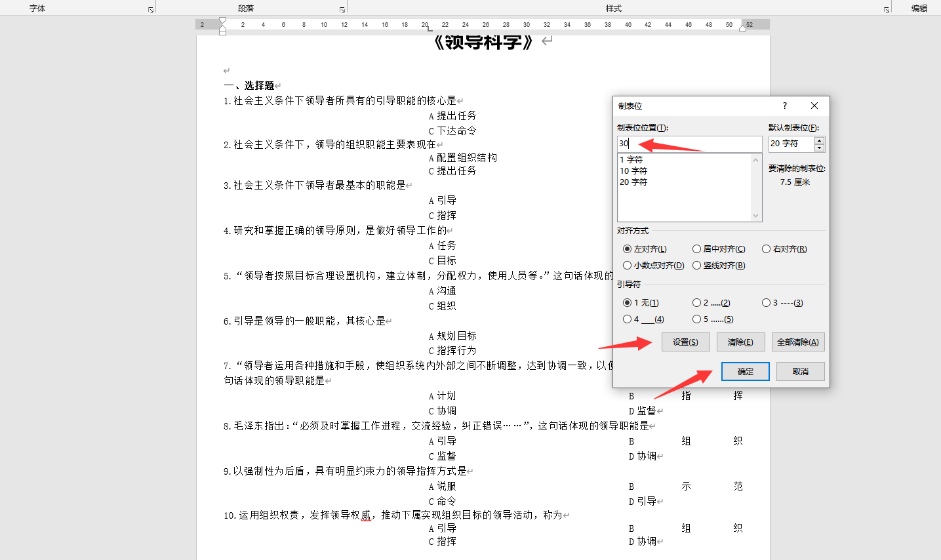This screenshot has width=941, height=560.
Task: Click the 段落 ribbon group label
Action: click(x=246, y=9)
